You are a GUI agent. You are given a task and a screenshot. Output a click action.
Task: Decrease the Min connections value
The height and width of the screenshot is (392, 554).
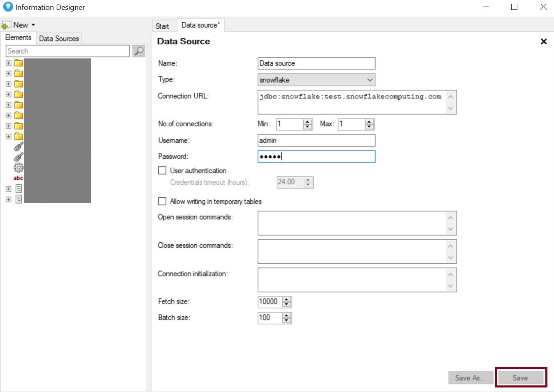[308, 127]
